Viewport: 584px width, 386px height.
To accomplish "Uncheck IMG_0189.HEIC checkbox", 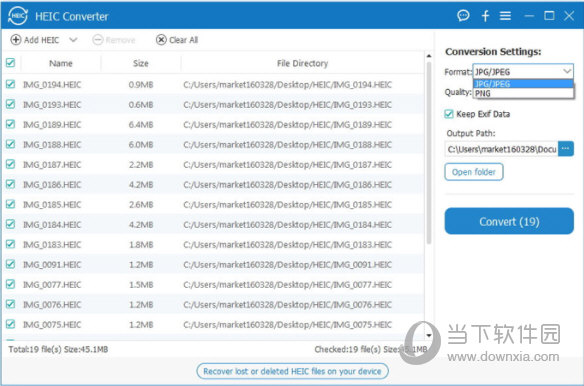I will click(10, 124).
